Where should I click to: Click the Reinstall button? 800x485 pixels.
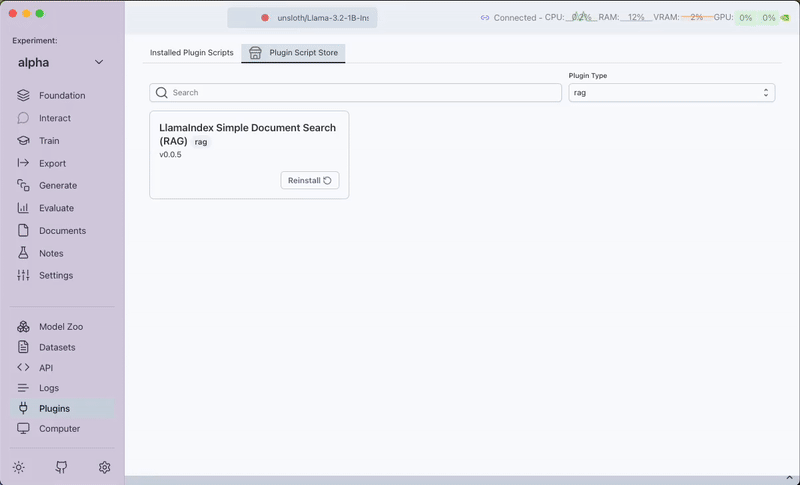(x=310, y=181)
